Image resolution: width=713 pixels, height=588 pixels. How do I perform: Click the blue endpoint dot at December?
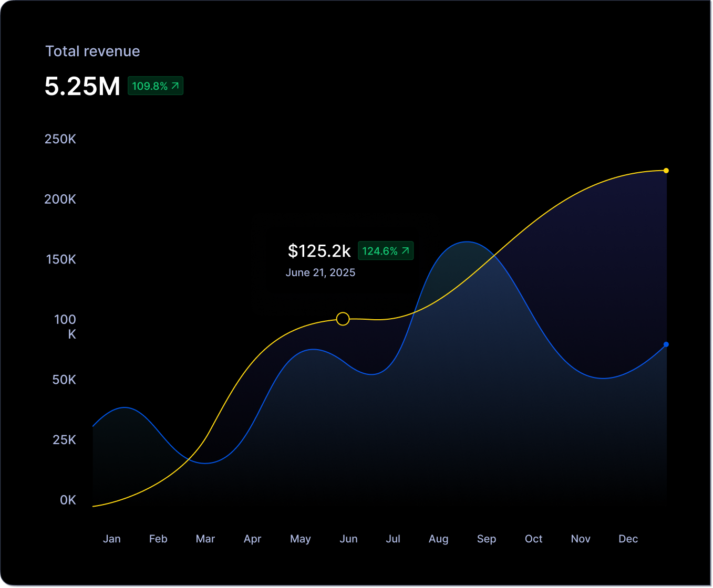pyautogui.click(x=666, y=344)
